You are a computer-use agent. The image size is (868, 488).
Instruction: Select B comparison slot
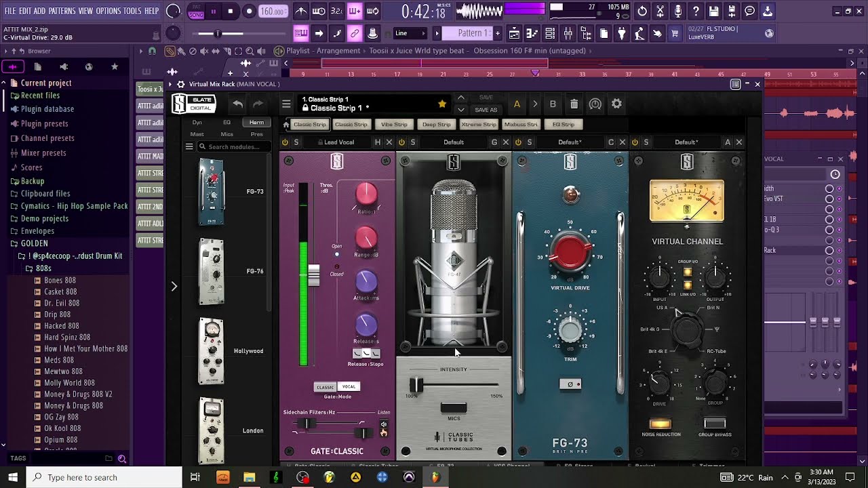click(x=553, y=104)
